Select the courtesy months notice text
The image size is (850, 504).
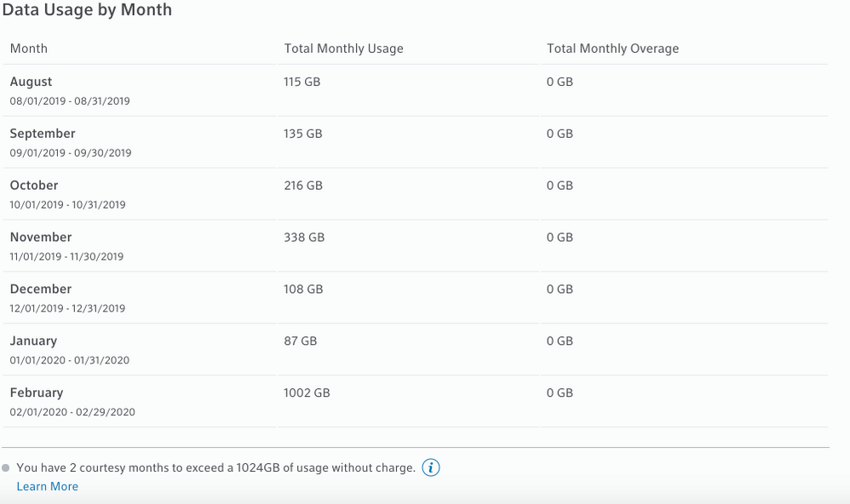[x=215, y=467]
